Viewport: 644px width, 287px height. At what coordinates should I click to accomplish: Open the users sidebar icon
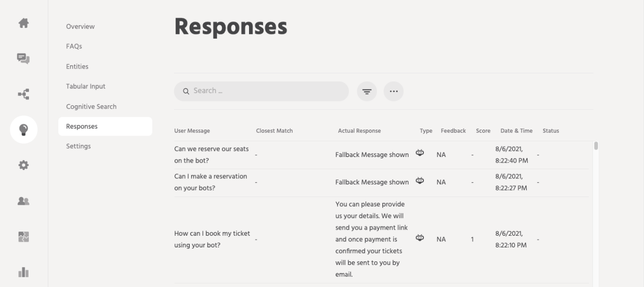(x=23, y=201)
